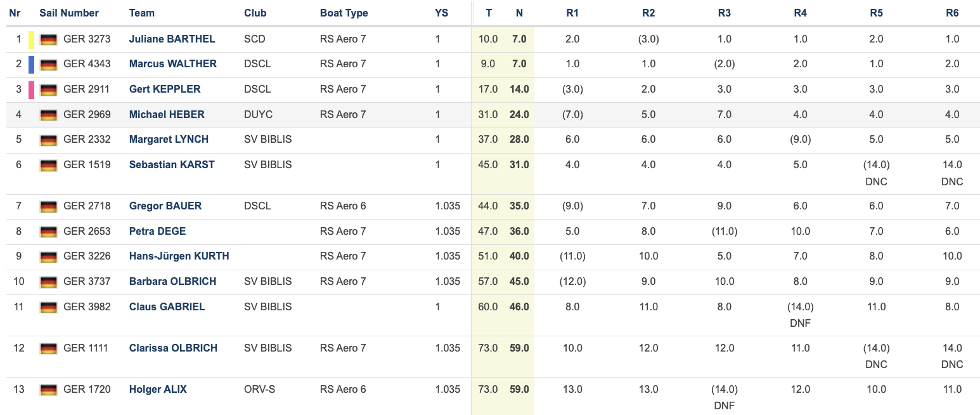The width and height of the screenshot is (980, 415).
Task: Click the flag icon for GER 1720
Action: 48,390
